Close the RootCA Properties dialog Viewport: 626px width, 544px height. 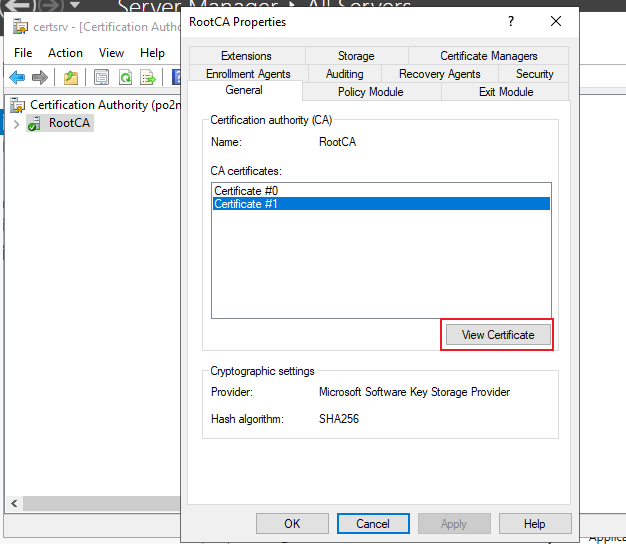pos(556,21)
